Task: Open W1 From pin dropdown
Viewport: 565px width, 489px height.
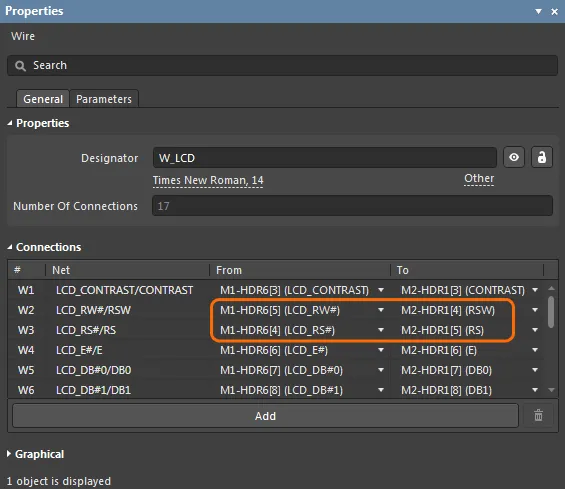Action: click(381, 290)
